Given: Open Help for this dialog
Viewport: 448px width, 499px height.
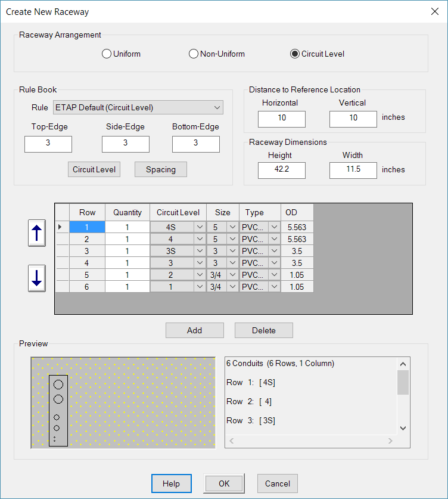Looking at the screenshot, I should 172,483.
